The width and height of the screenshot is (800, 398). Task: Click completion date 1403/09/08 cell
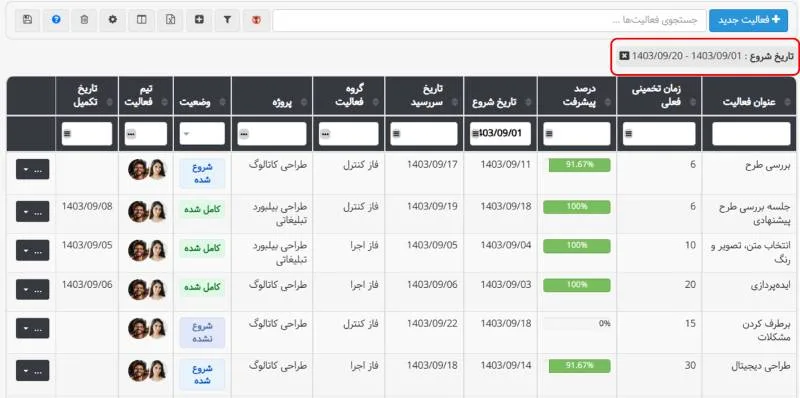tap(87, 206)
